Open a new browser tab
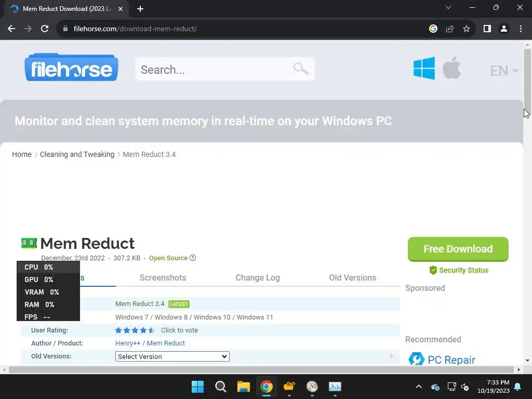This screenshot has height=399, width=532. 140,9
